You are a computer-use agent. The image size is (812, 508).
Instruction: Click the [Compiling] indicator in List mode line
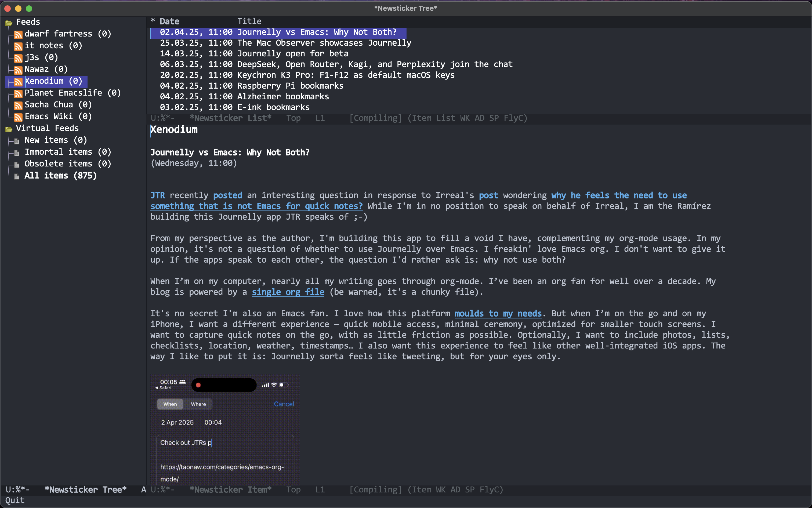[x=375, y=118]
